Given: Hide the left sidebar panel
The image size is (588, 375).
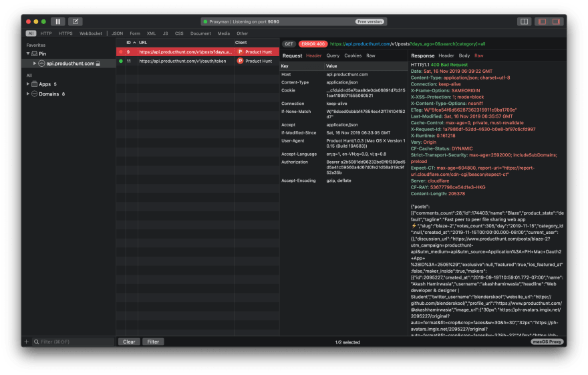Looking at the screenshot, I should click(x=543, y=21).
